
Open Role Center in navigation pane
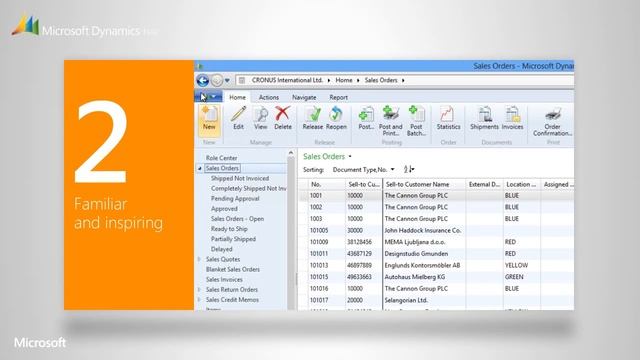(x=221, y=158)
